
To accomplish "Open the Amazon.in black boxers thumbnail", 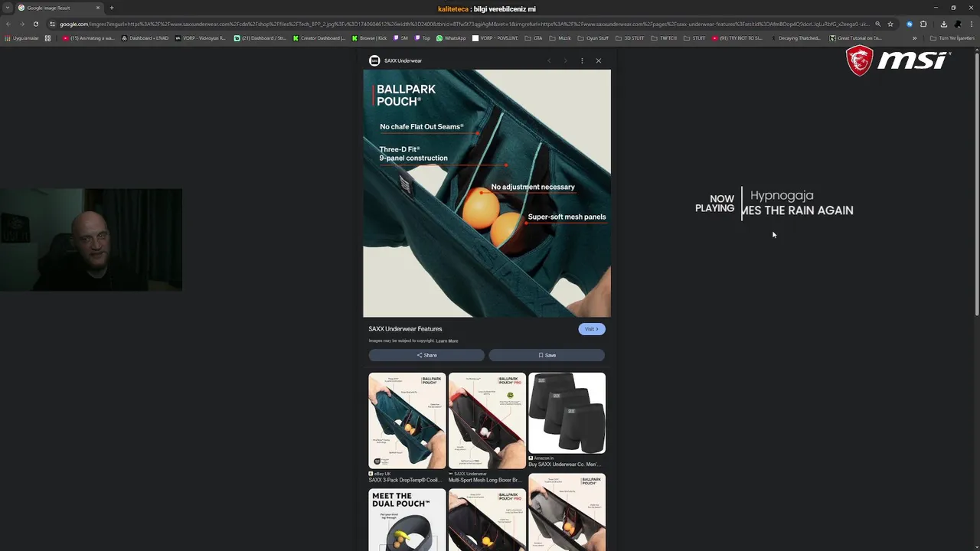I will [567, 413].
